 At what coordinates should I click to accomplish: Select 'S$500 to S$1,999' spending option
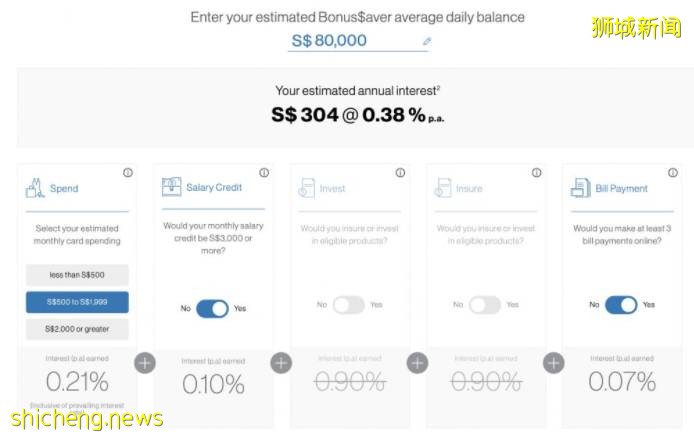click(x=77, y=302)
